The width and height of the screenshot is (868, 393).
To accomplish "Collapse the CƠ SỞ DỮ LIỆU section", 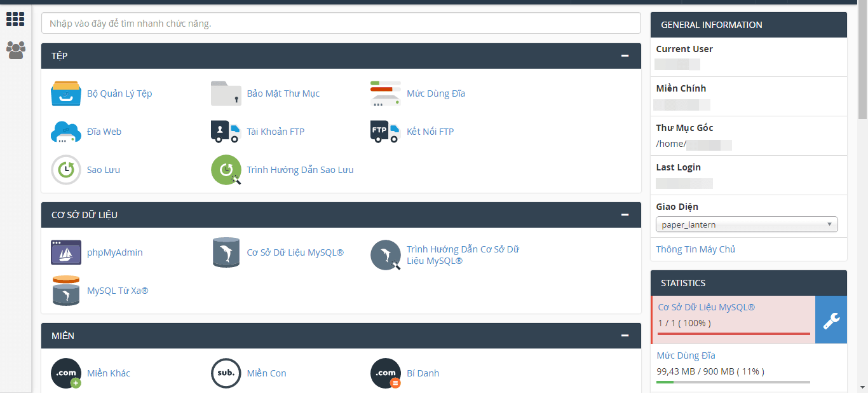I will point(625,215).
